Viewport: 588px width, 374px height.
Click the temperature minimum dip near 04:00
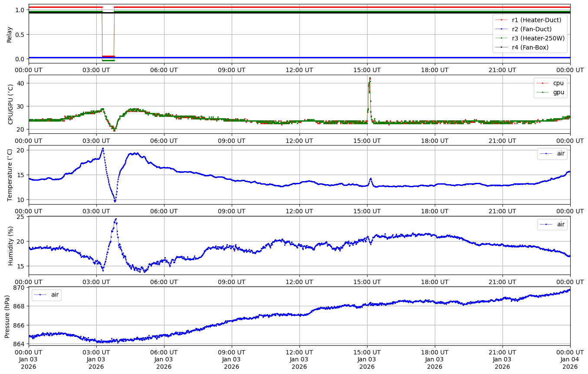click(115, 201)
